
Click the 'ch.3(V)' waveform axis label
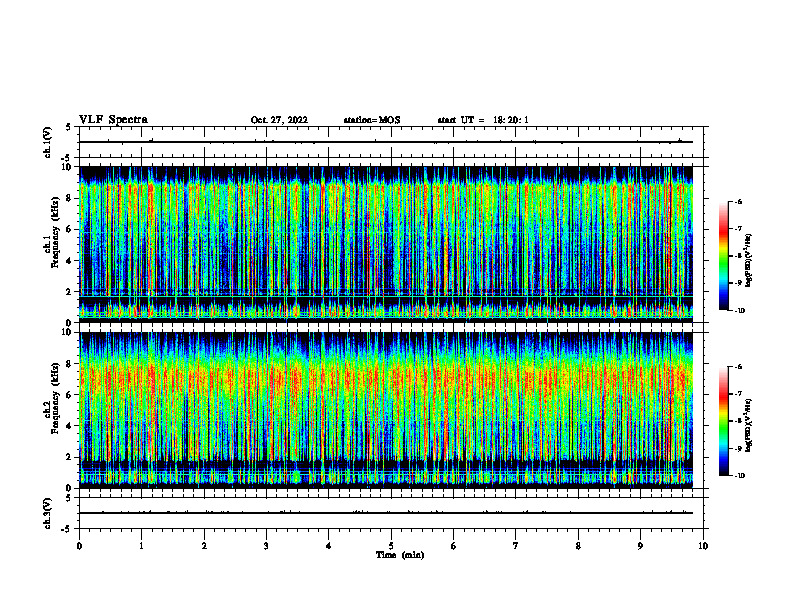(x=47, y=514)
